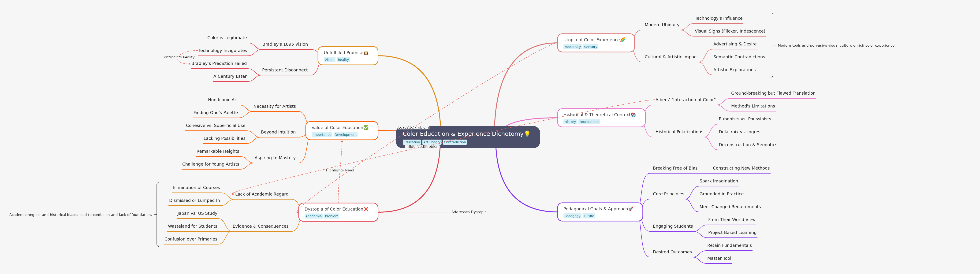Image resolution: width=980 pixels, height=274 pixels.
Task: Click the Academic neglect summary text
Action: [x=80, y=215]
